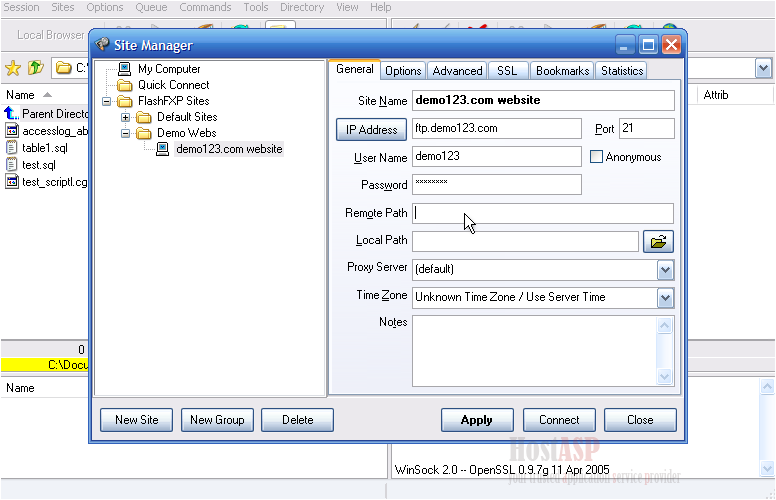Click the Password field
Viewport: 776px width, 500px height.
pyautogui.click(x=496, y=185)
